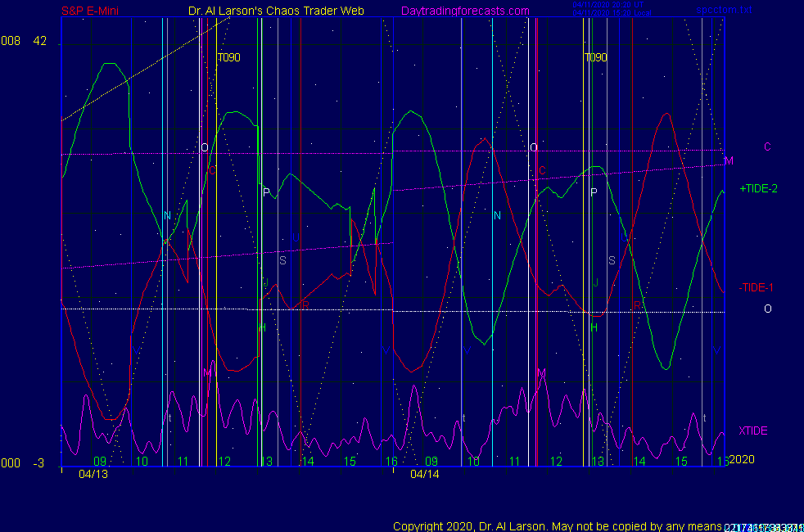This screenshot has width=804, height=532.
Task: Click the cyan N marker on 04/14
Action: tap(497, 215)
